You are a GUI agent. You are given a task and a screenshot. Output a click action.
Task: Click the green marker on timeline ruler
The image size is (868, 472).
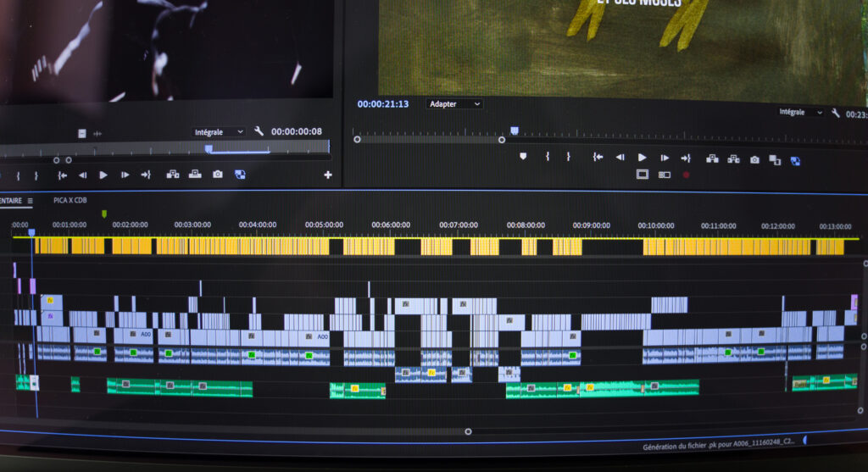point(104,214)
